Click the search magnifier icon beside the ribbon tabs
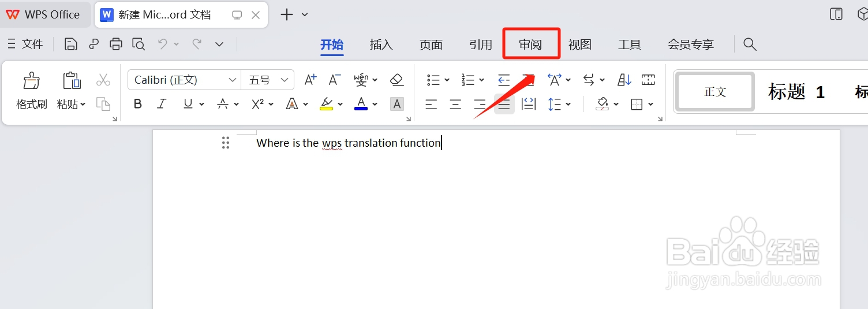Image resolution: width=868 pixels, height=309 pixels. (x=750, y=44)
